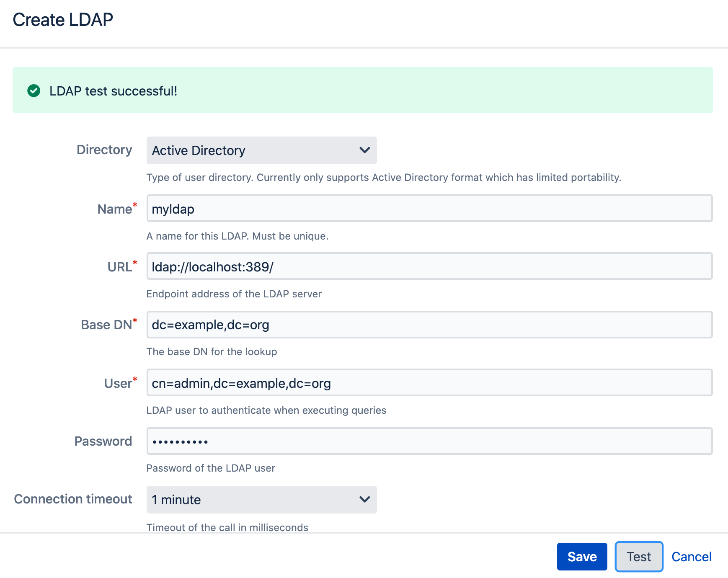
Task: Click the Test button
Action: (x=639, y=557)
